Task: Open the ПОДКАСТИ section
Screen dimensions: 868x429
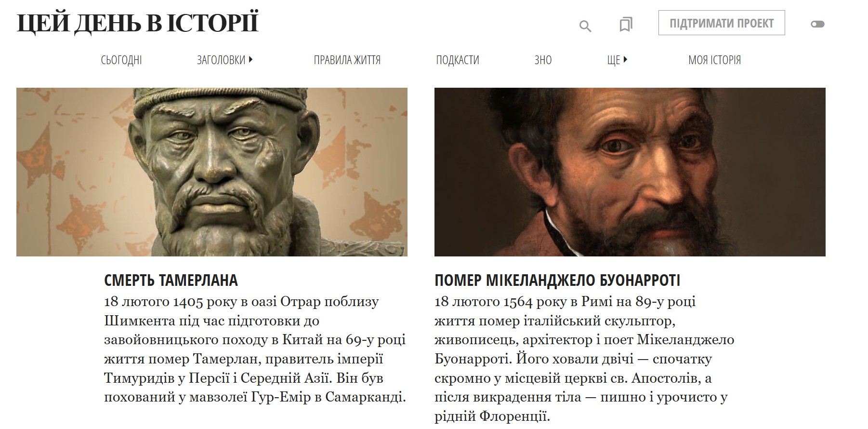Action: point(458,60)
